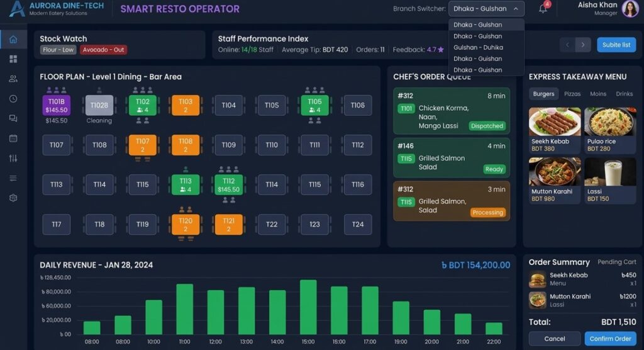Open the chat messages icon in sidebar
644x350 pixels.
coord(13,118)
